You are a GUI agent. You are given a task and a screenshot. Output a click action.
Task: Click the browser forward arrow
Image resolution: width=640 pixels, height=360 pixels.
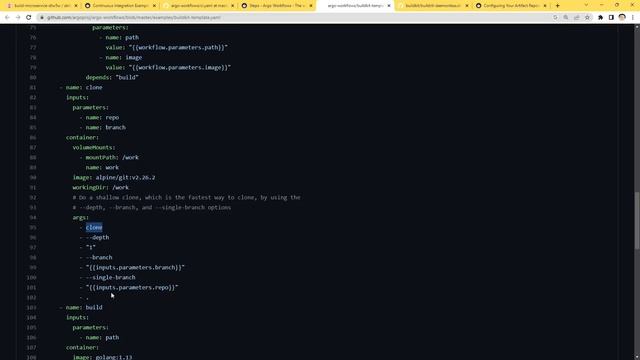(x=18, y=18)
